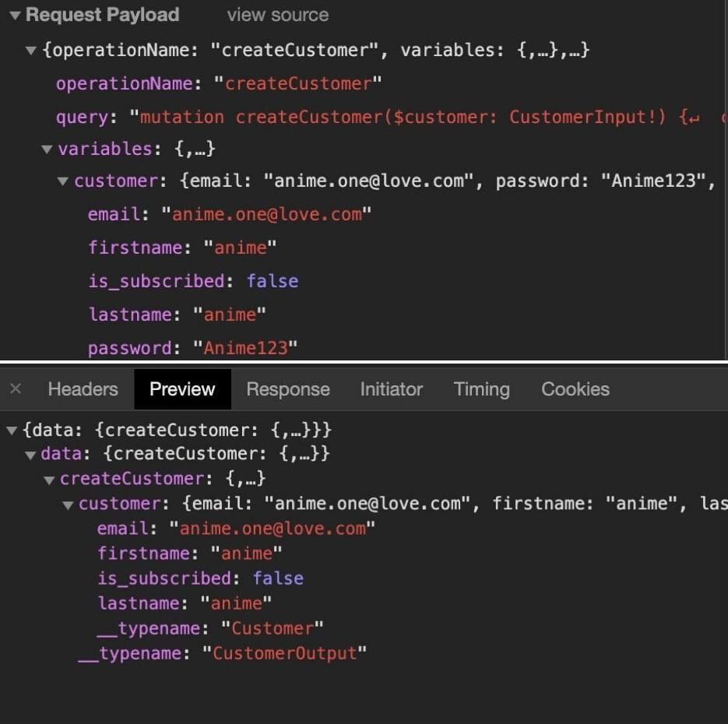Screen dimensions: 728x724
Task: Open the Cookies tab
Action: (x=575, y=389)
